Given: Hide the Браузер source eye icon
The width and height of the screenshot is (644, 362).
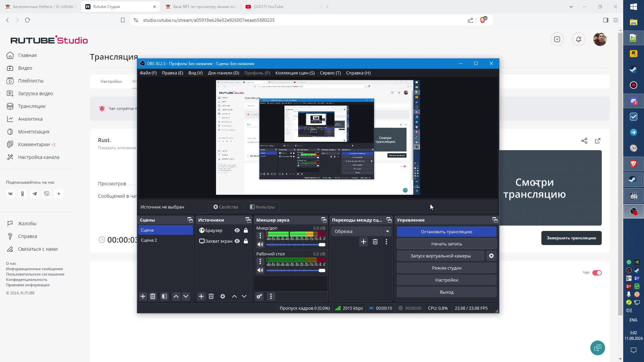Looking at the screenshot, I should point(237,230).
